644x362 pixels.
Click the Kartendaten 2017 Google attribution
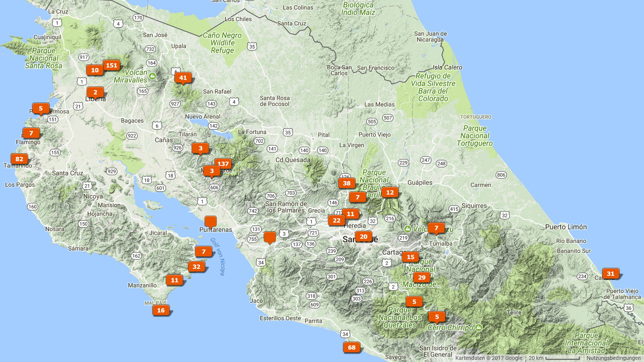[x=488, y=358]
